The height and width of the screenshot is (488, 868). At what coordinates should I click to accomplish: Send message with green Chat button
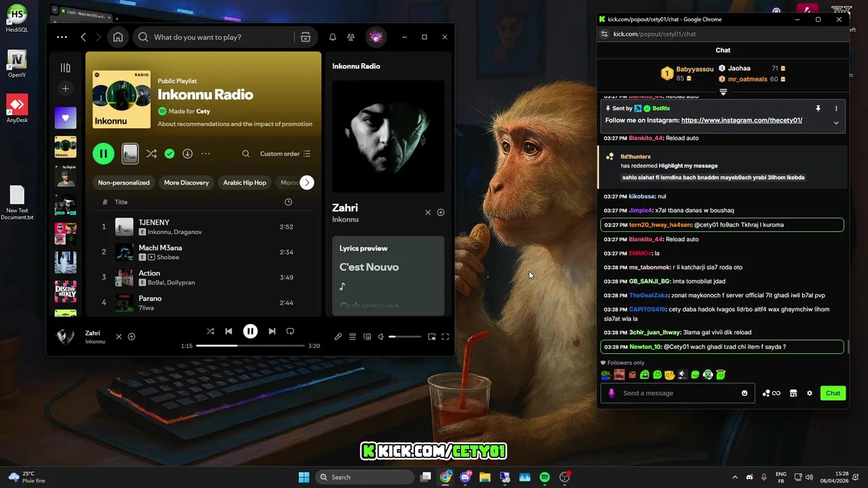click(x=833, y=393)
